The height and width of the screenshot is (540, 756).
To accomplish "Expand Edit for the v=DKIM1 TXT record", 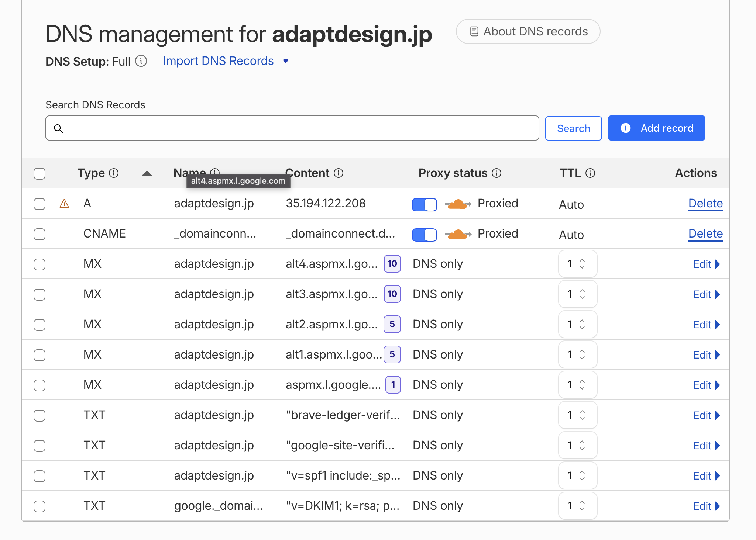I will click(707, 506).
